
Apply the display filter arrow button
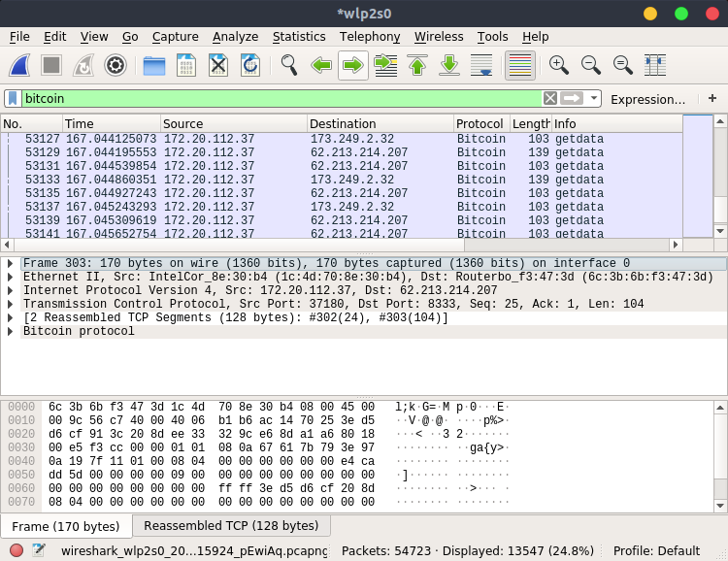coord(572,98)
